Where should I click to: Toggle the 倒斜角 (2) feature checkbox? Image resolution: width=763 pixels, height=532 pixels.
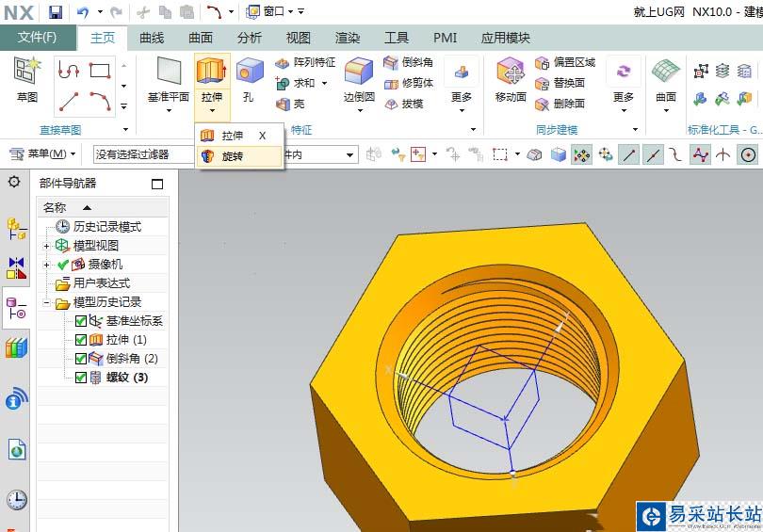click(81, 359)
